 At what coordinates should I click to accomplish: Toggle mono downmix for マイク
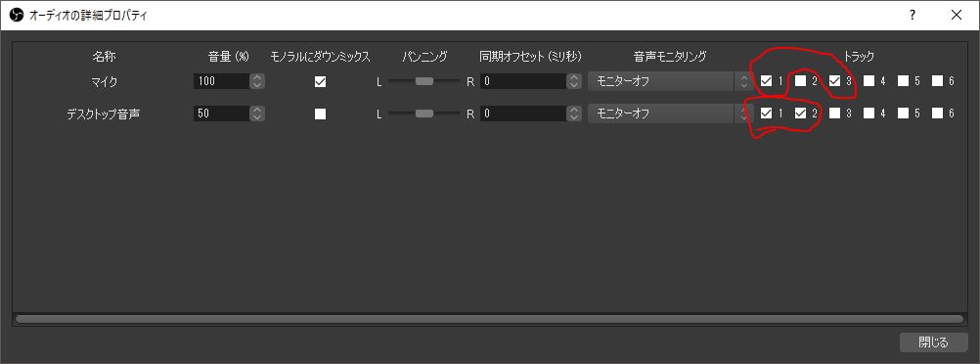320,81
